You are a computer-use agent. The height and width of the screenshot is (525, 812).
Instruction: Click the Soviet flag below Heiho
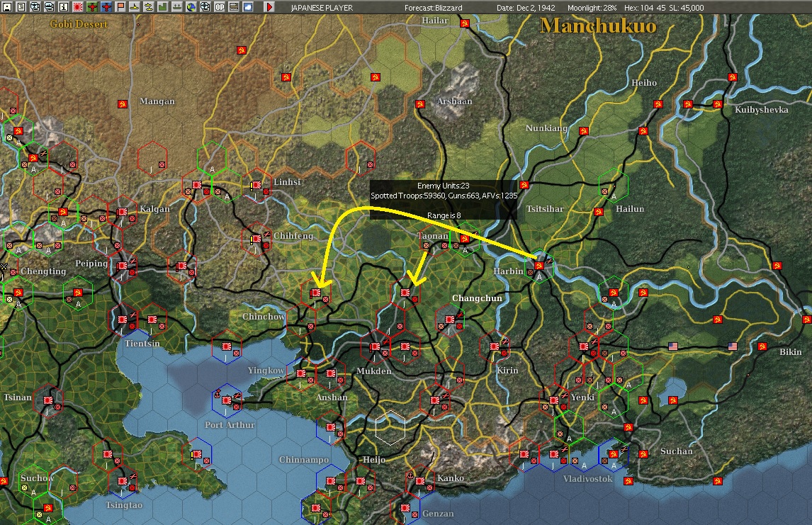658,104
